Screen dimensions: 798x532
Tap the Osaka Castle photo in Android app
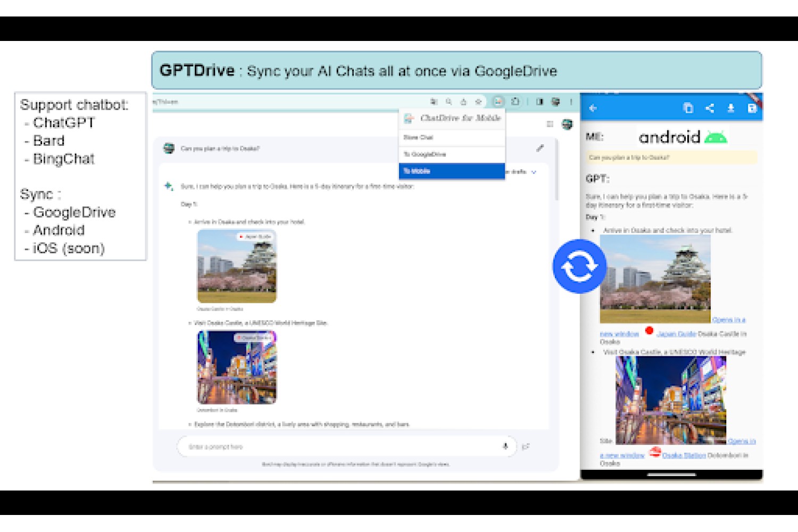(655, 279)
